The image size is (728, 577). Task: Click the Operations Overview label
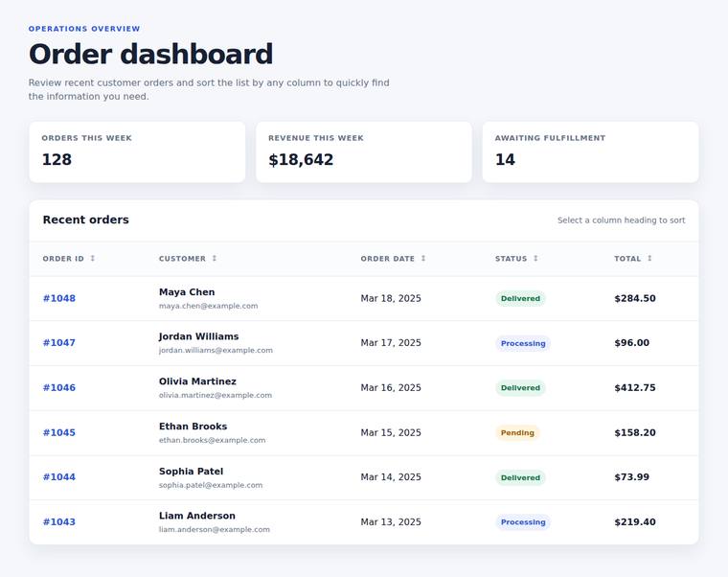click(x=84, y=29)
